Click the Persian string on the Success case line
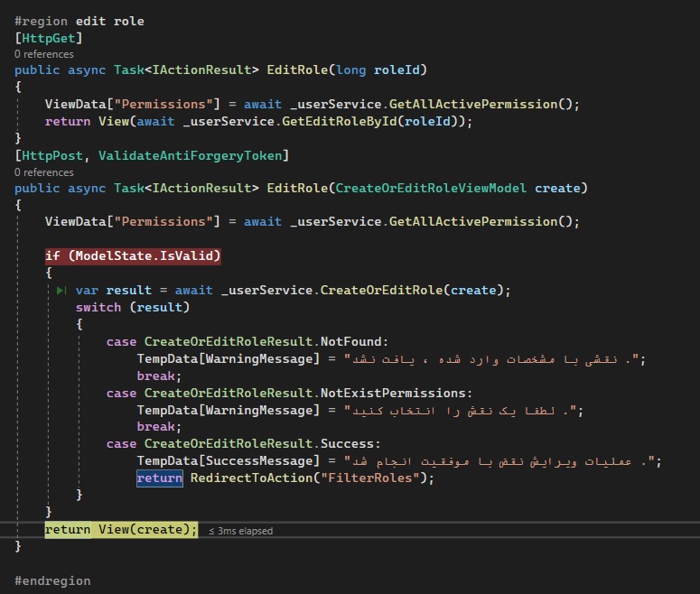The width and height of the screenshot is (700, 594). point(499,461)
